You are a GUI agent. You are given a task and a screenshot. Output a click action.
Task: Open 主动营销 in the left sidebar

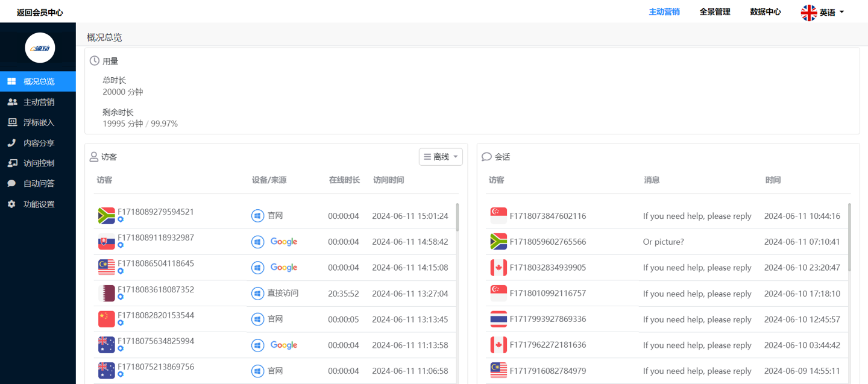[39, 102]
